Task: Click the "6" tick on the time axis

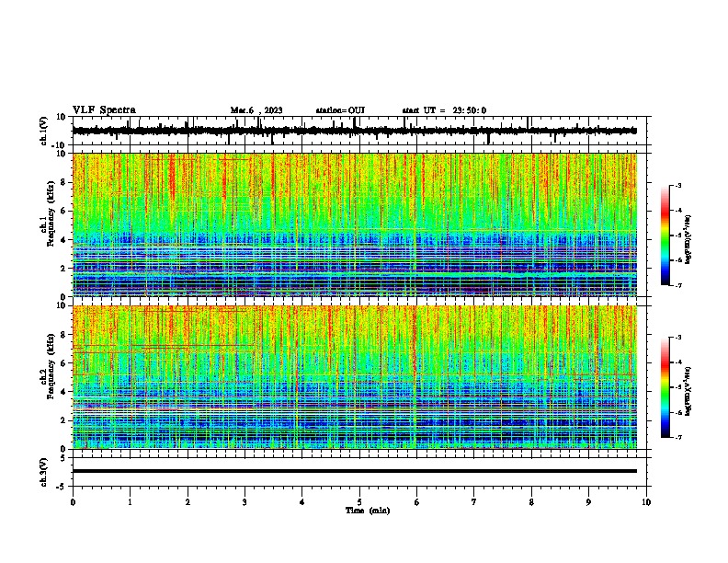Action: (417, 502)
